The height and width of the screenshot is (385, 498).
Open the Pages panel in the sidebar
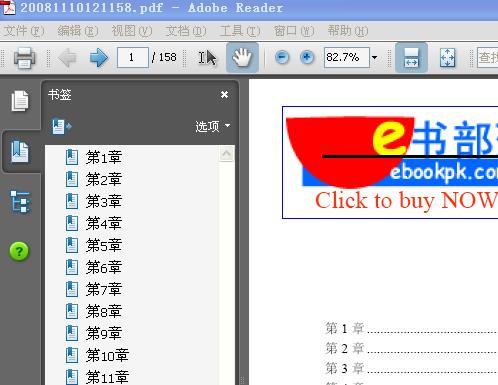click(20, 101)
